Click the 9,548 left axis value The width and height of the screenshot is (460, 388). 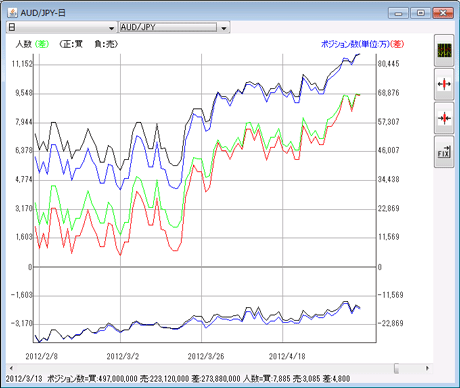24,93
